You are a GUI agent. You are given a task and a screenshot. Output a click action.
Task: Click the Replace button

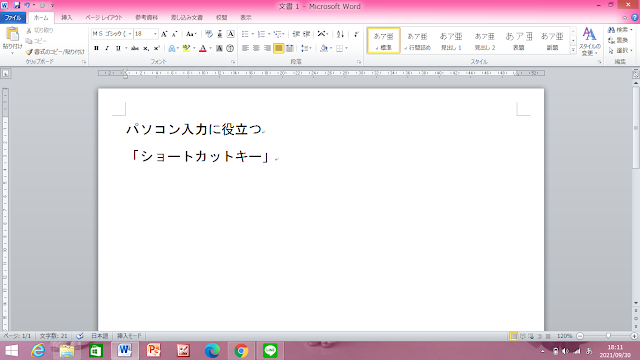[618, 40]
